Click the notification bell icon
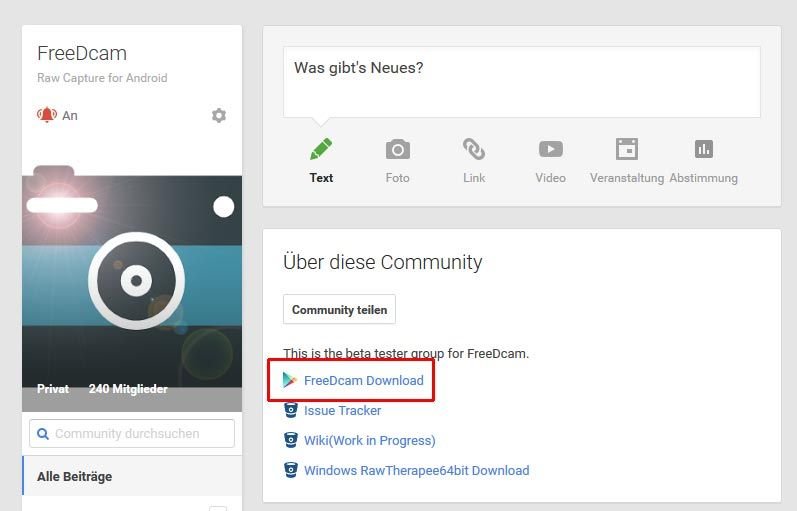This screenshot has width=797, height=511. [46, 115]
